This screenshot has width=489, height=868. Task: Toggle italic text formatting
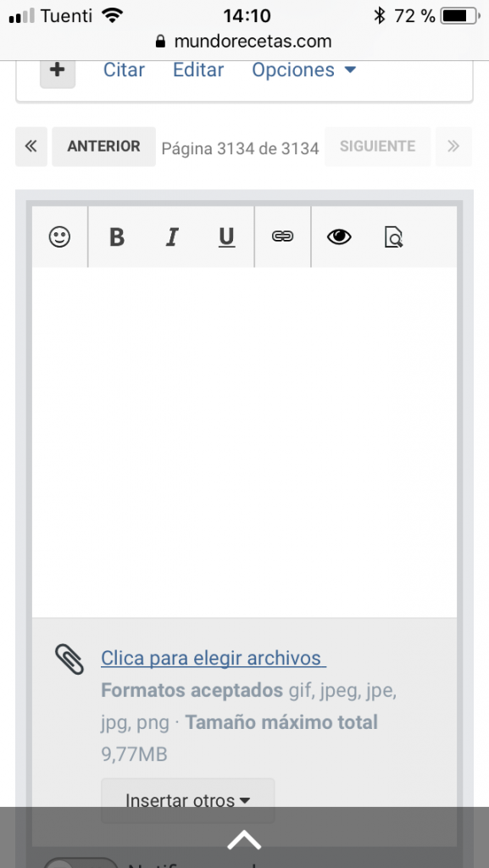click(x=172, y=237)
